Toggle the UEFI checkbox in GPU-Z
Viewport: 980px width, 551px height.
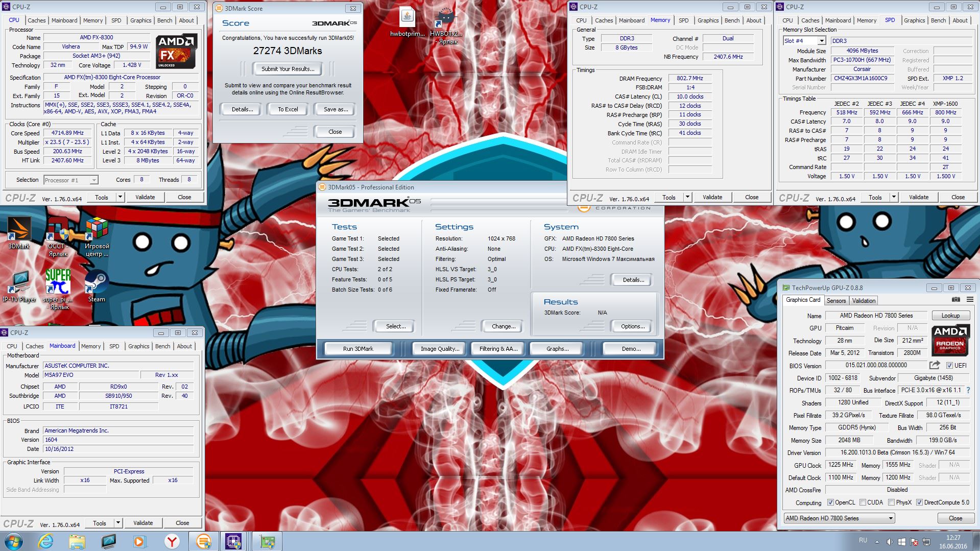tap(949, 365)
